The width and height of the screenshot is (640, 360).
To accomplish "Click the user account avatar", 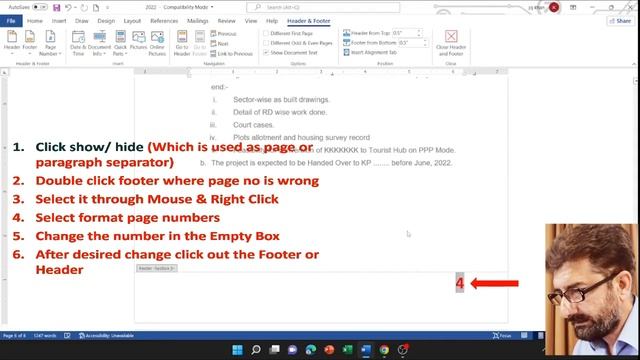I will (554, 7).
